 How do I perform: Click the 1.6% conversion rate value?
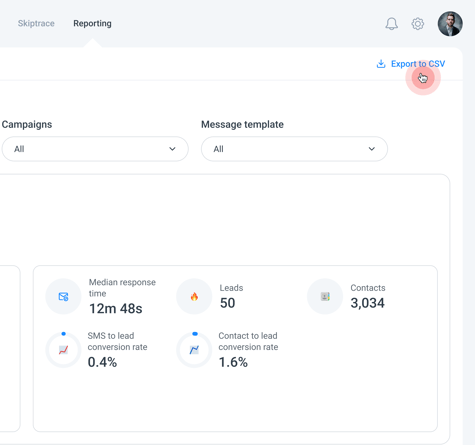pos(233,362)
